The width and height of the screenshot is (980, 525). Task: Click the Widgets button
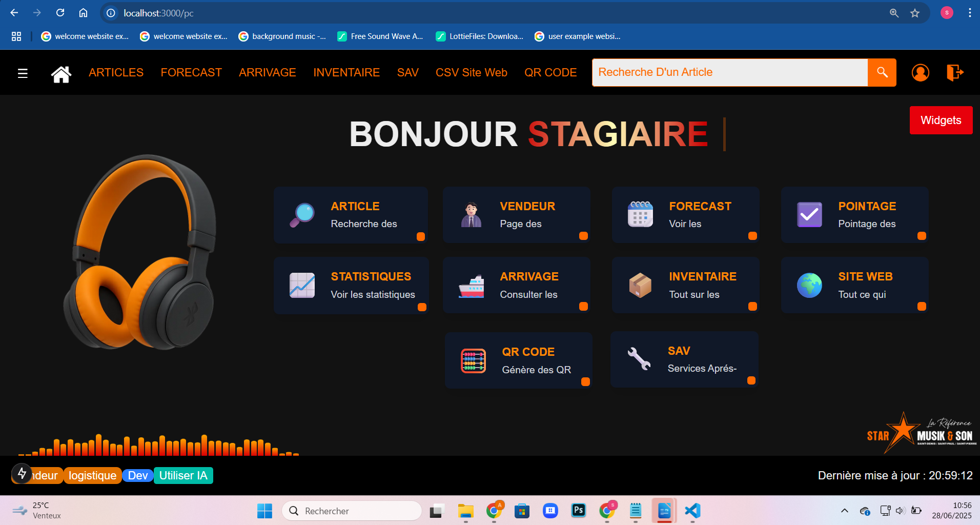[941, 120]
